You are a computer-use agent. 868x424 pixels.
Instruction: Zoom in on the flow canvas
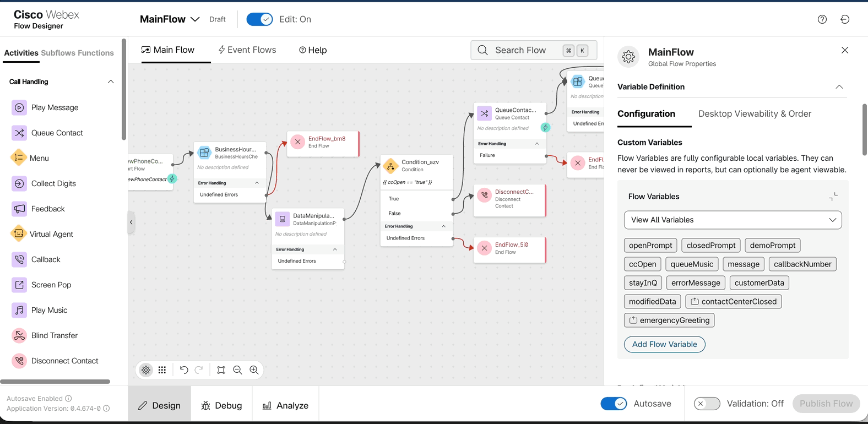pos(254,370)
